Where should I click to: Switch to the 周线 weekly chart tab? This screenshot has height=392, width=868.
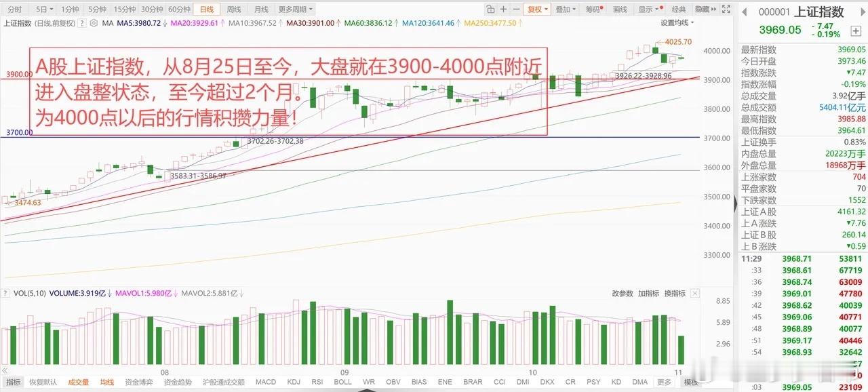tap(234, 8)
